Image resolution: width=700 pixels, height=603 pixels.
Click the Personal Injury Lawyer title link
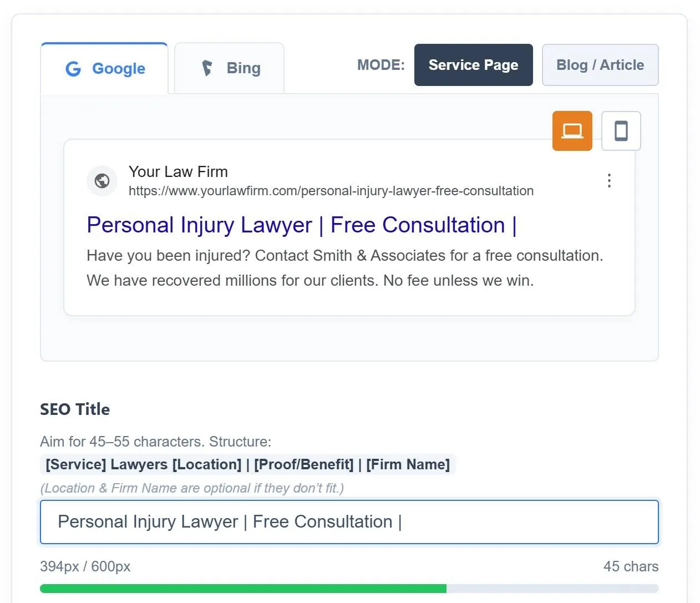(301, 225)
